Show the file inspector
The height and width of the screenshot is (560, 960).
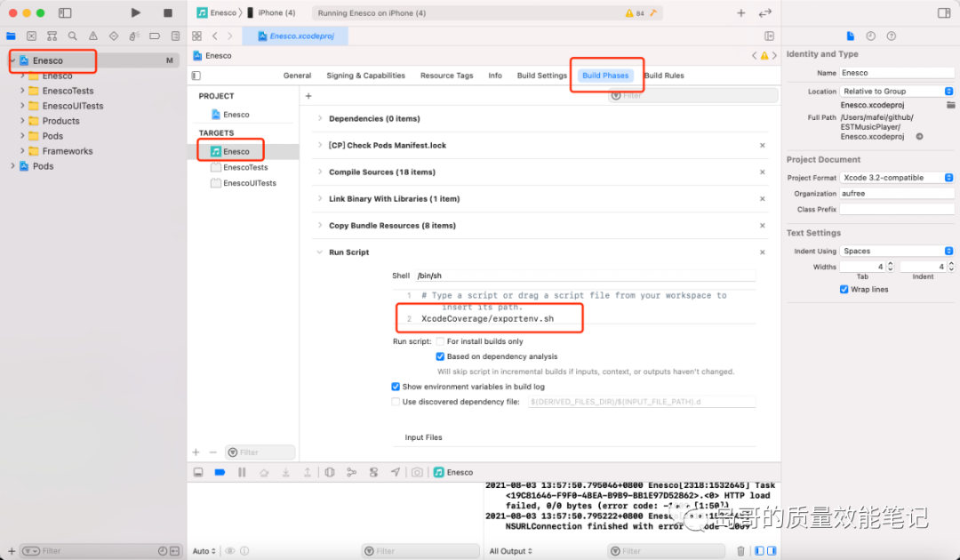[x=851, y=36]
